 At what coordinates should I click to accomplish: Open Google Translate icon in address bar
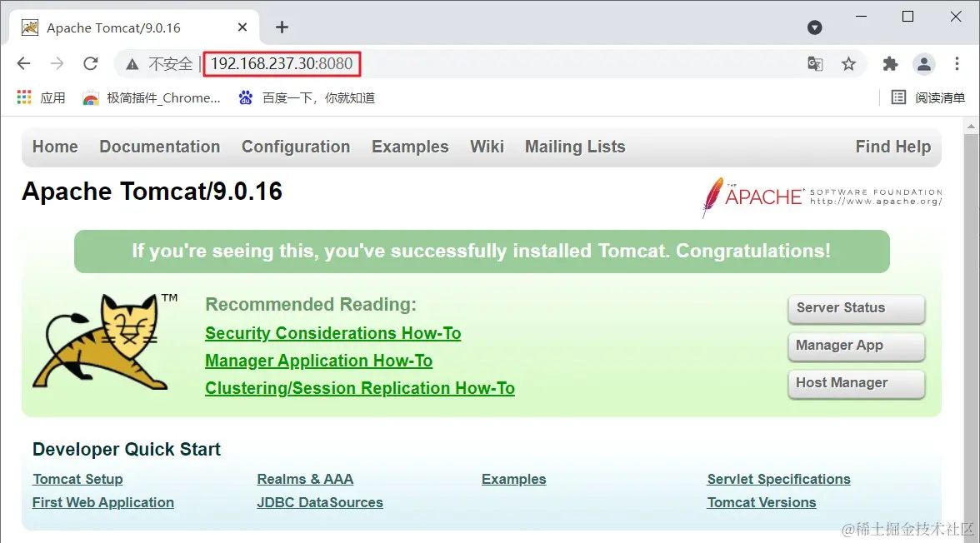pyautogui.click(x=815, y=63)
